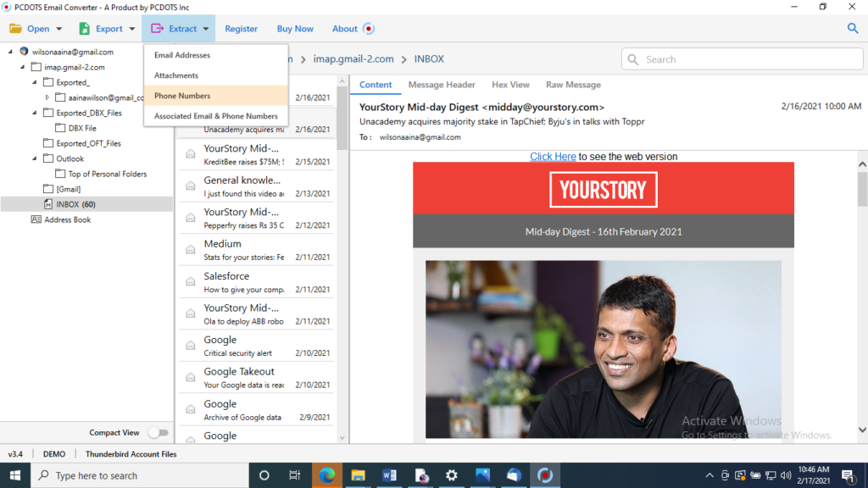
Task: Open the Pepperfry raises Rs 35 C email
Action: 257,219
